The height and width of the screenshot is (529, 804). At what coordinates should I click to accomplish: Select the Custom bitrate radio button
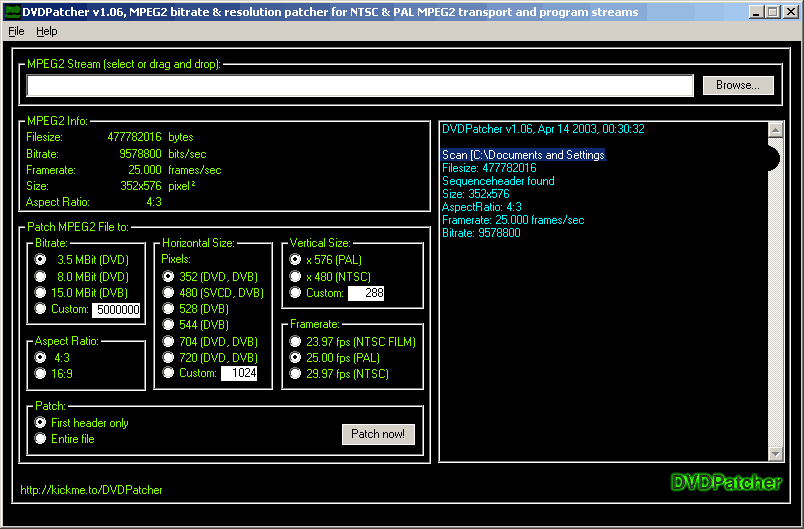40,309
